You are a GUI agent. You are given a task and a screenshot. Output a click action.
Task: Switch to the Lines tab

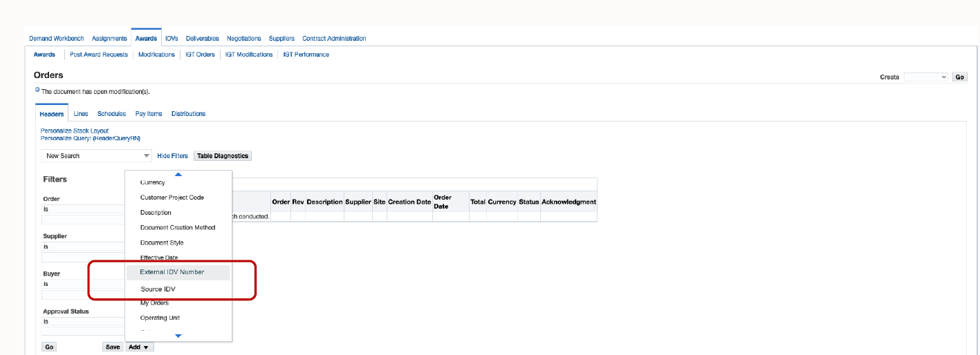tap(81, 114)
